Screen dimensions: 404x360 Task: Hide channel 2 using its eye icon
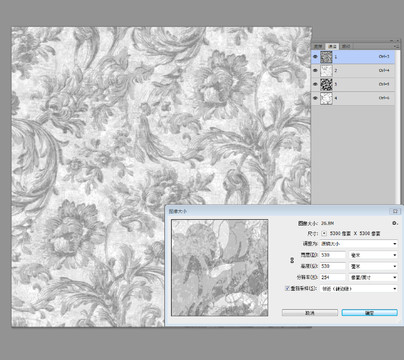(x=315, y=71)
